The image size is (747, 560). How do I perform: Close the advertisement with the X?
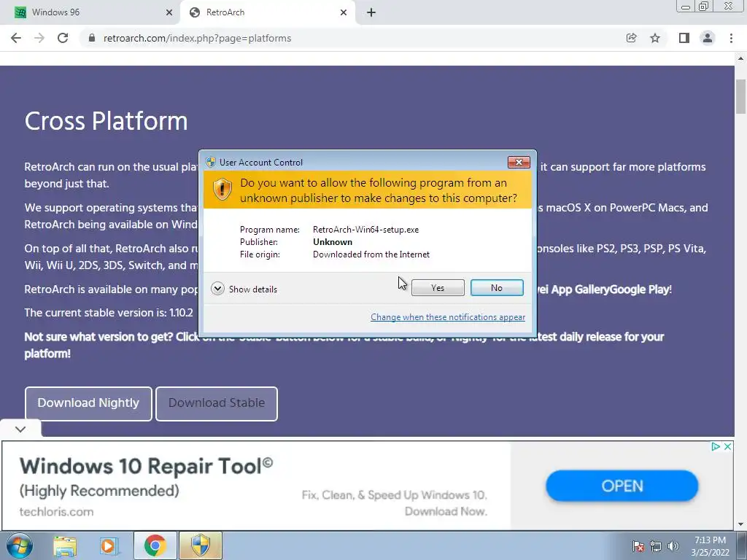pyautogui.click(x=727, y=447)
